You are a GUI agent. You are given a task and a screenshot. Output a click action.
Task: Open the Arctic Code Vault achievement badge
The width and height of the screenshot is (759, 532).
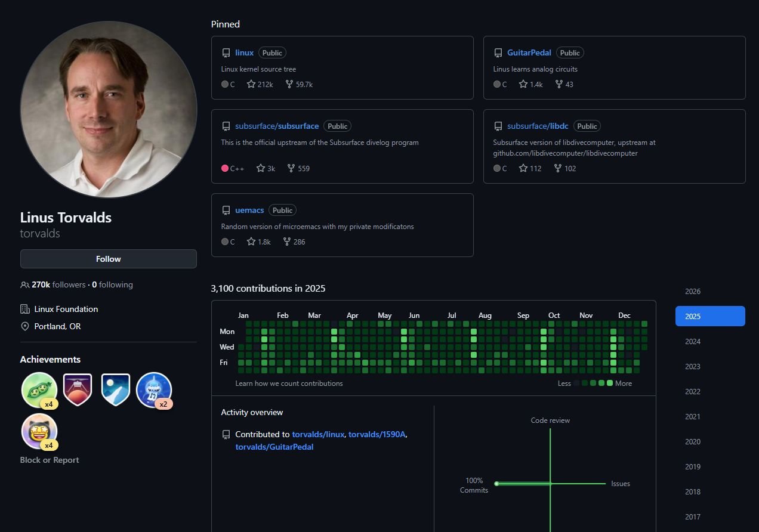116,390
